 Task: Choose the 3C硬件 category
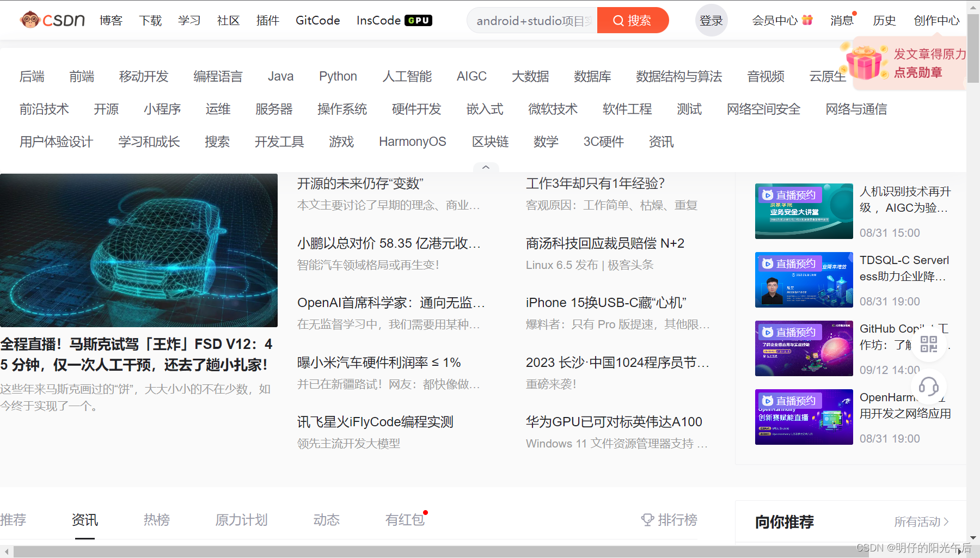click(604, 142)
